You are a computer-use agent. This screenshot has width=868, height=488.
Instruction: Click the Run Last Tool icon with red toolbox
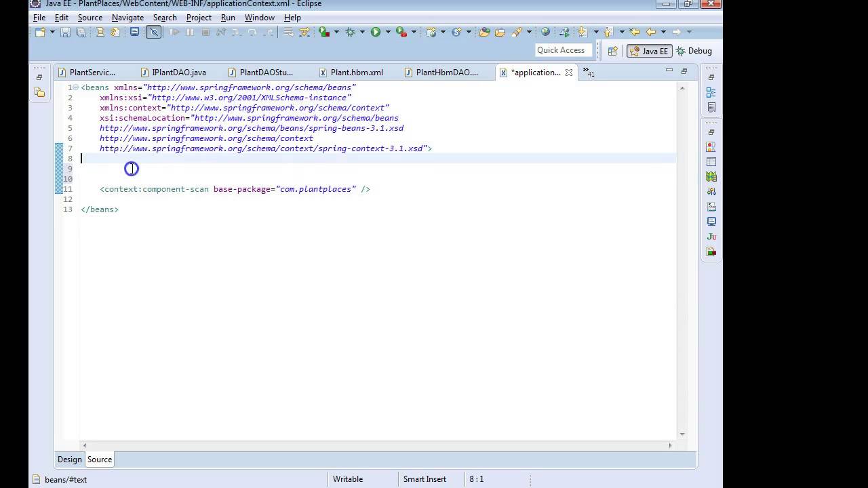pos(401,32)
